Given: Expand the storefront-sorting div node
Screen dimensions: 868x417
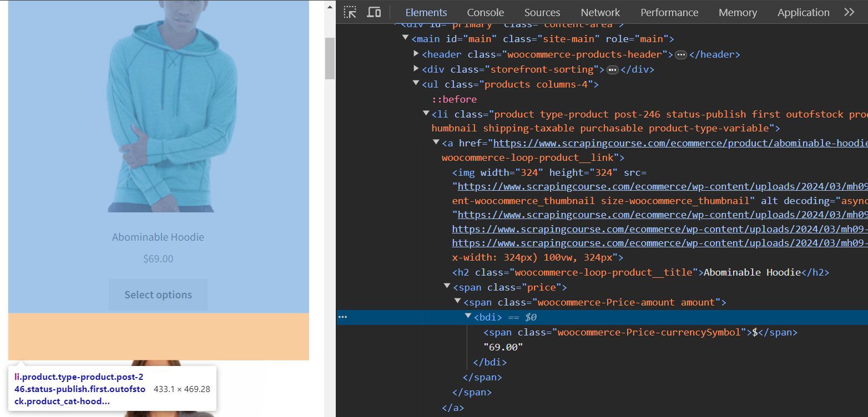Looking at the screenshot, I should [x=416, y=69].
